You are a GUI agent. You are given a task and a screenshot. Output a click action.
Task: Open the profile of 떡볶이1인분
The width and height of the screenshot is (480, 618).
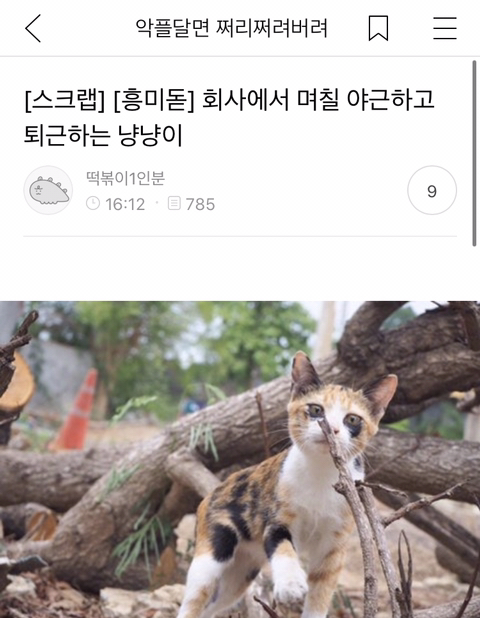(x=125, y=178)
